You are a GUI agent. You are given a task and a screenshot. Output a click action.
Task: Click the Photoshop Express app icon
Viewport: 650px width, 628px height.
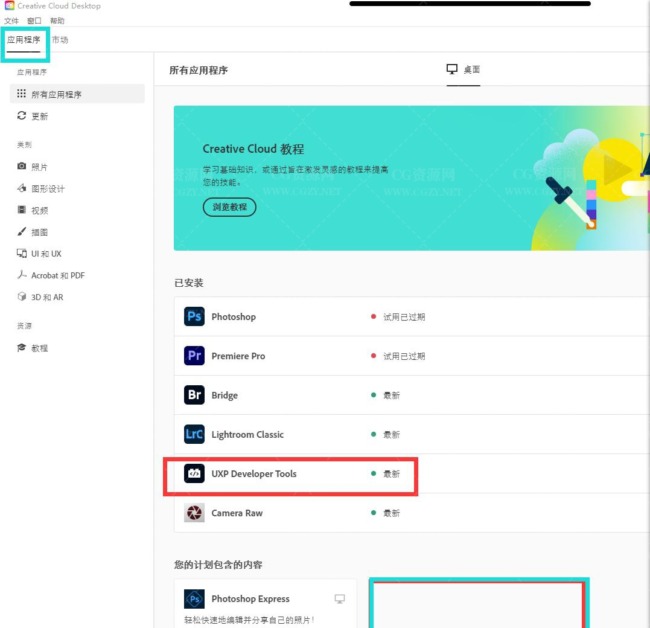pos(194,599)
